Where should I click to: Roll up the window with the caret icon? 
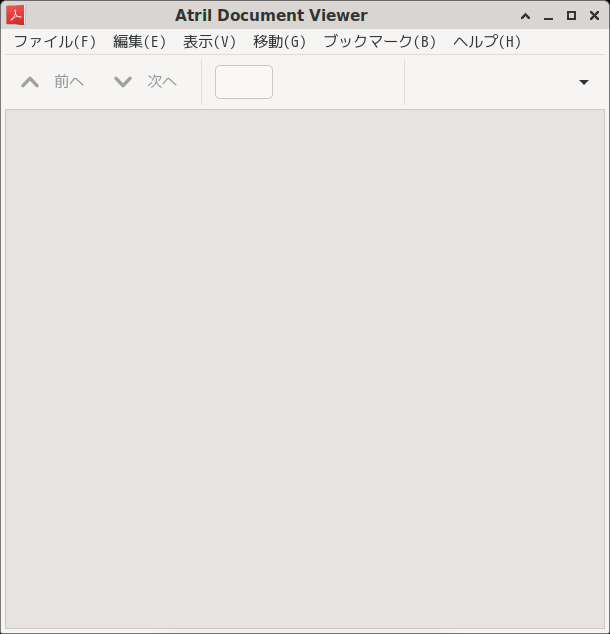point(526,16)
